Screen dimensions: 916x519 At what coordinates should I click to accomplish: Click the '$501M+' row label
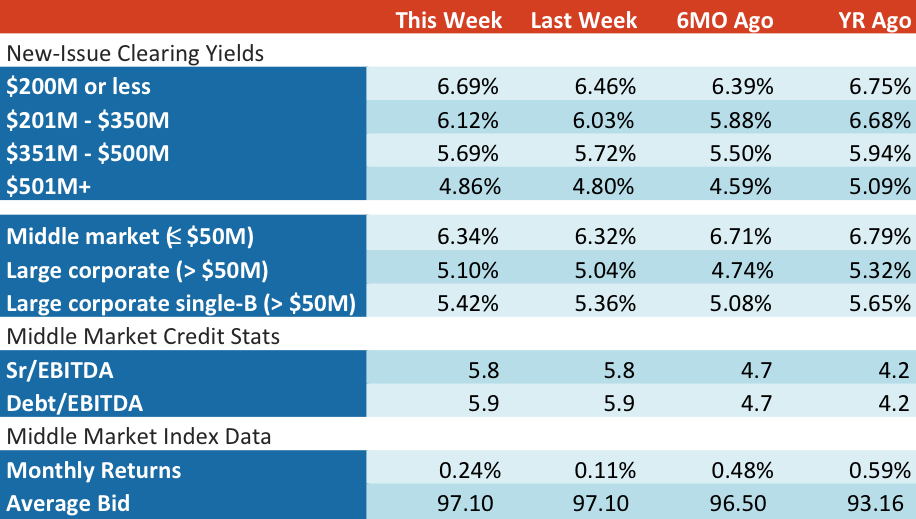48,186
